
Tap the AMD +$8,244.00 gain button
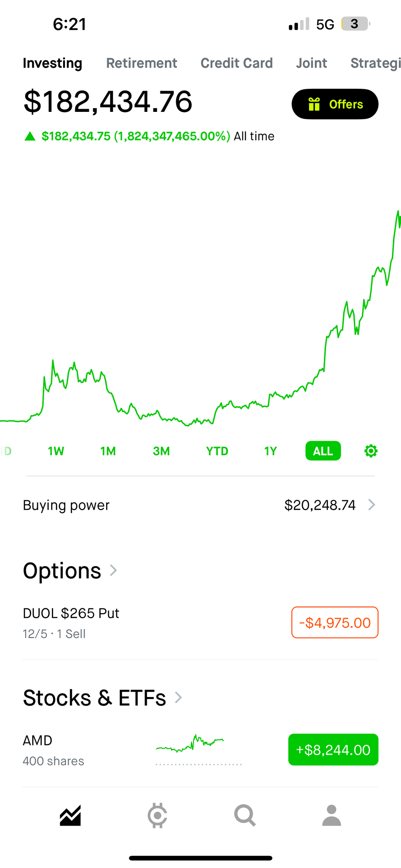[x=333, y=750]
